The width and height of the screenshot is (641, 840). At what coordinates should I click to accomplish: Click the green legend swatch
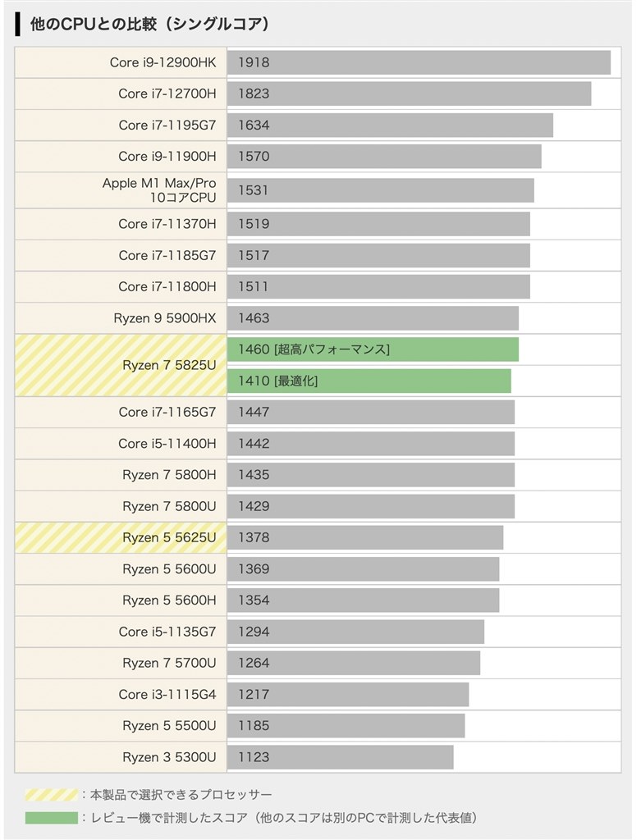tap(51, 818)
